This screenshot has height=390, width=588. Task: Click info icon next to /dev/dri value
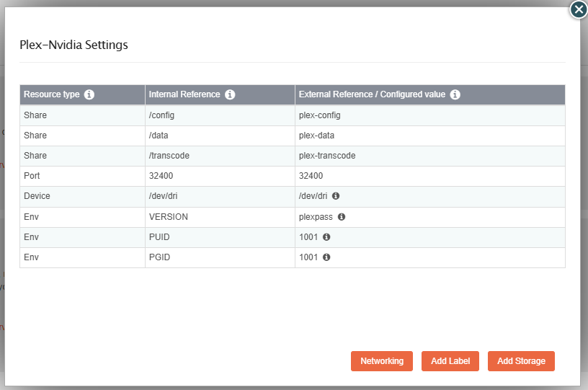coord(336,196)
